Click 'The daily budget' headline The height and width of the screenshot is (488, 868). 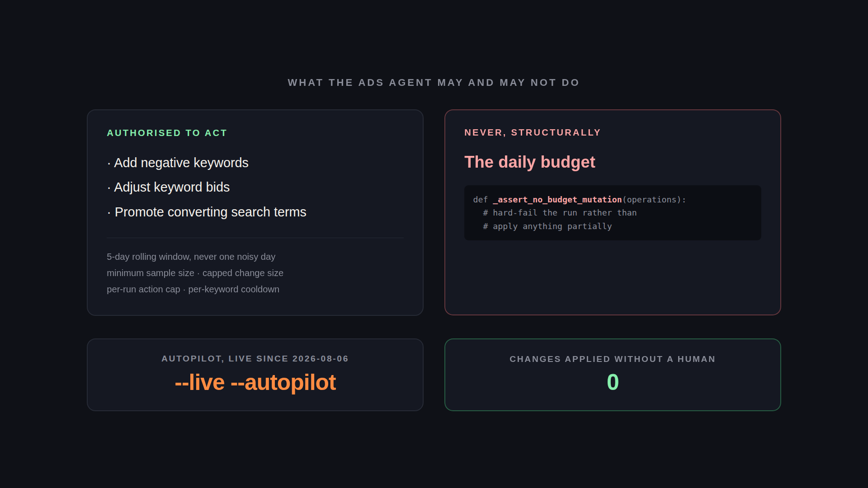click(x=529, y=162)
